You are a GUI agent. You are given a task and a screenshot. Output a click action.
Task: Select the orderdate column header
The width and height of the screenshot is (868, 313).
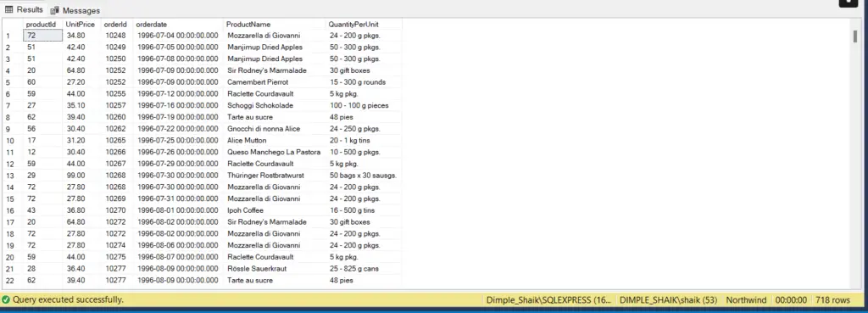click(178, 25)
